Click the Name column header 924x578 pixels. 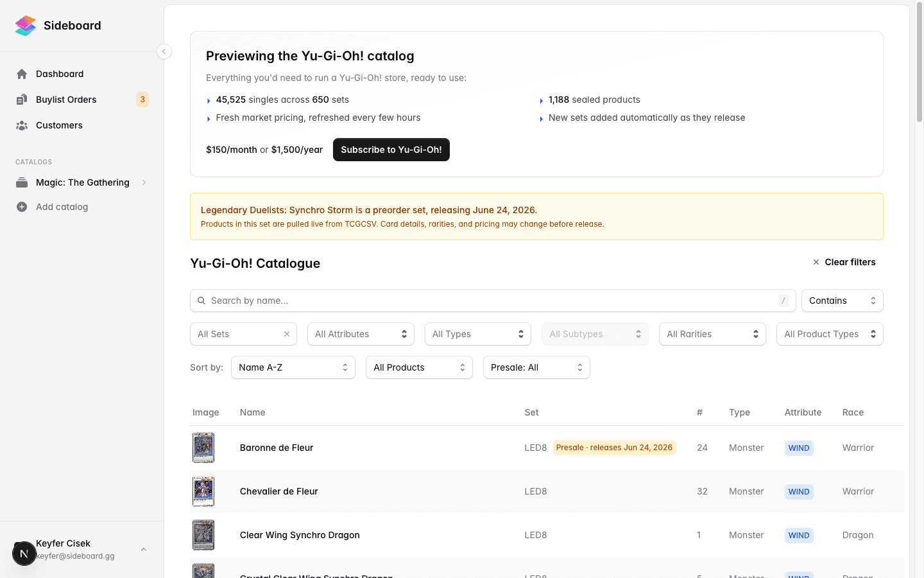[253, 412]
